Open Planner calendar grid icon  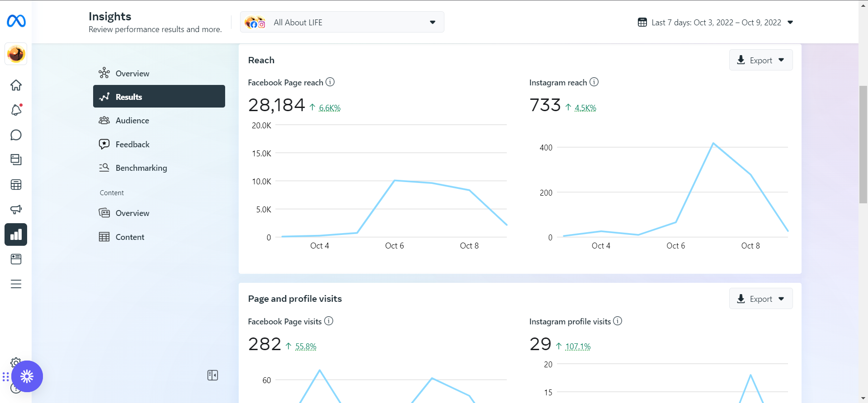point(16,184)
